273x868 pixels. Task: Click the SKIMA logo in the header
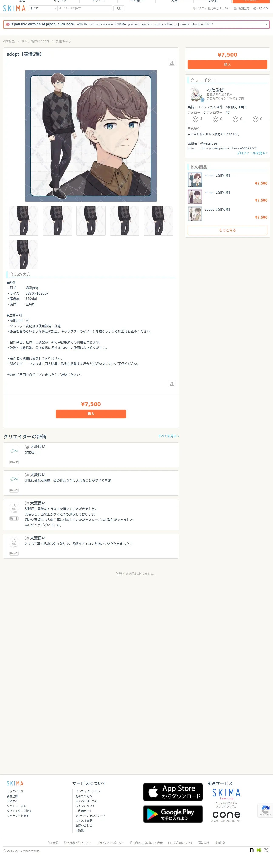14,9
